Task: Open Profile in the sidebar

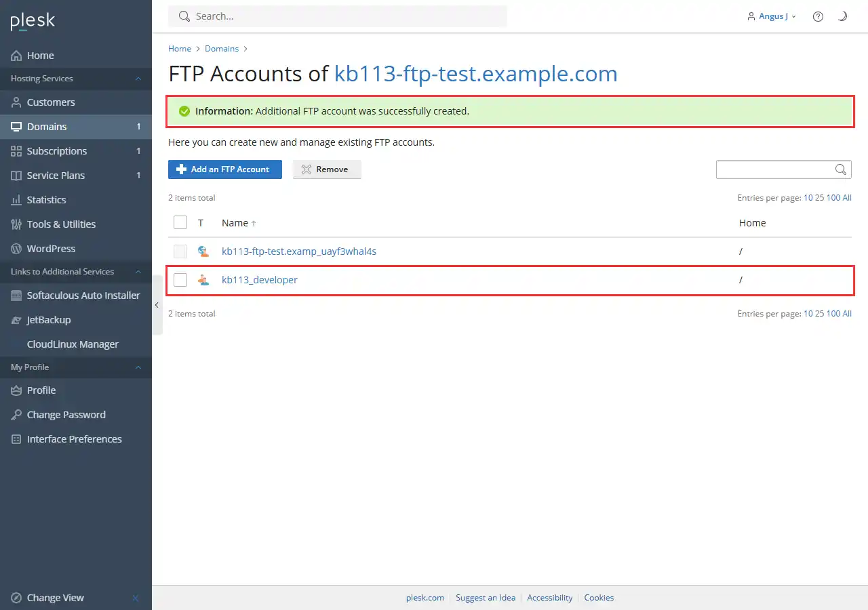Action: (x=76, y=390)
